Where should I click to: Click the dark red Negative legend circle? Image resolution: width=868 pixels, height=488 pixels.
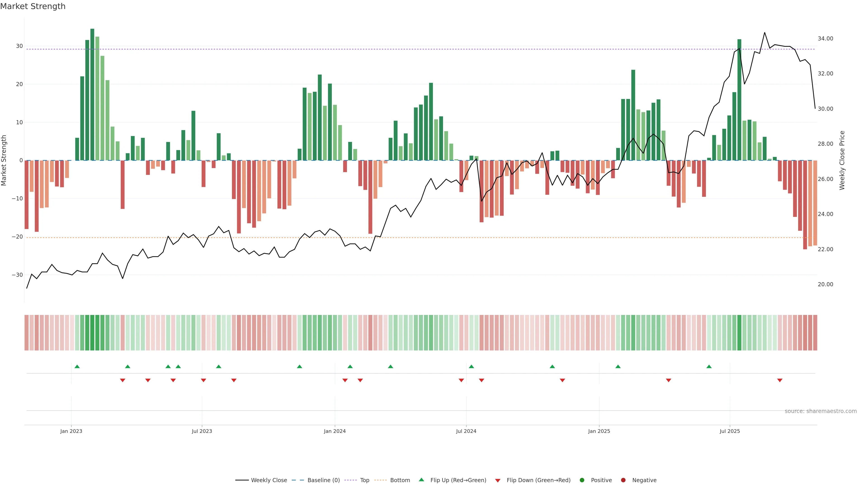(x=623, y=480)
